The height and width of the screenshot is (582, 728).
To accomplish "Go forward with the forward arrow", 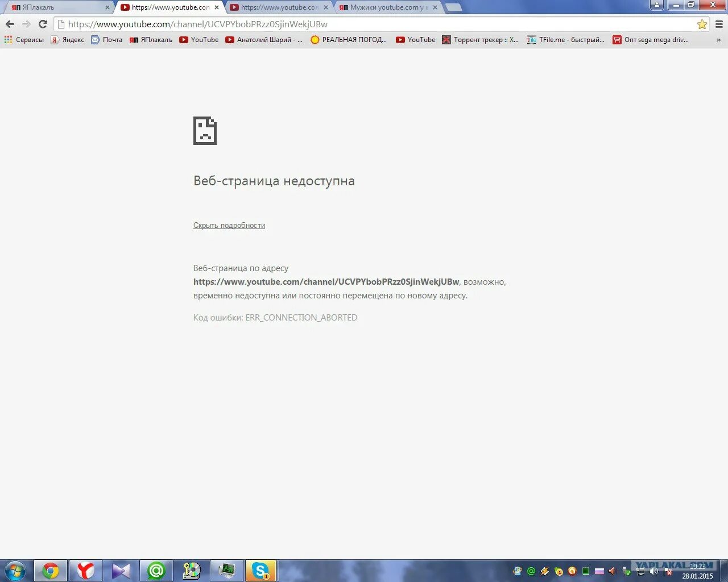I will 26,24.
